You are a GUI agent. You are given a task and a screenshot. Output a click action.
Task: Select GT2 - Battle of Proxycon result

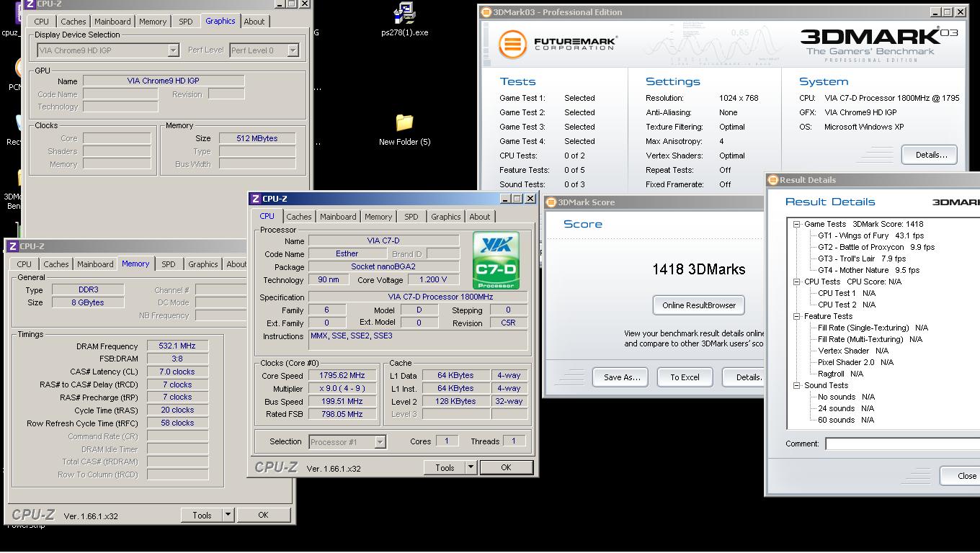click(876, 247)
